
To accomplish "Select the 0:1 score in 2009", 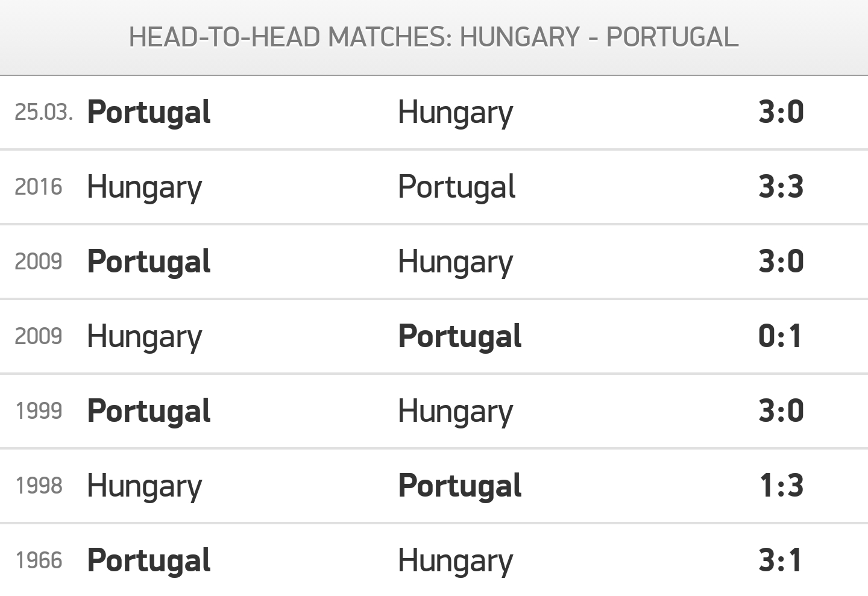I will [x=781, y=336].
